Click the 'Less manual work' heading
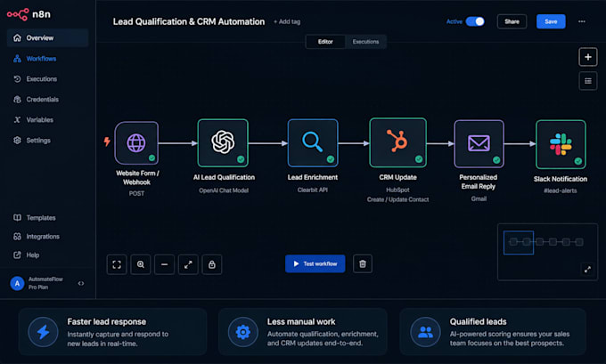The image size is (606, 364). 301,321
